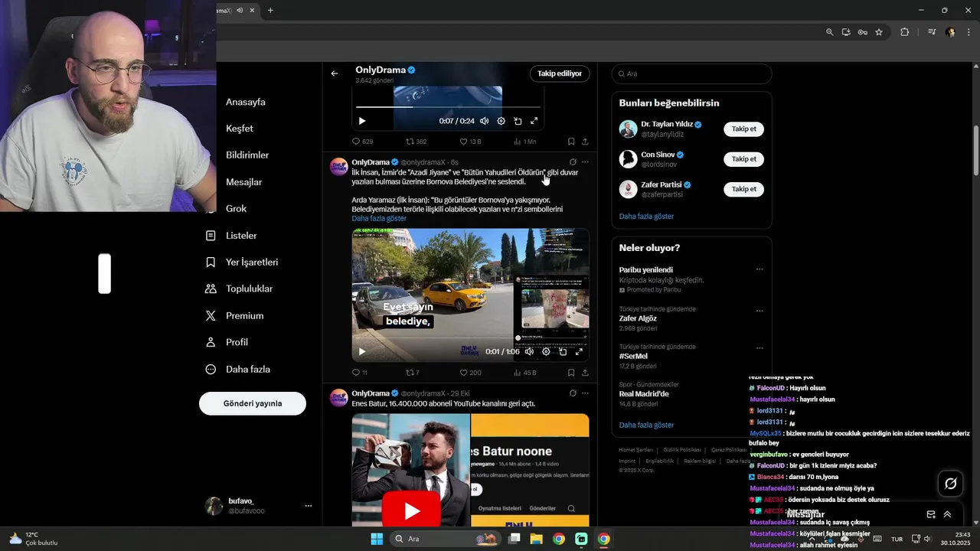The width and height of the screenshot is (980, 551).
Task: Open the Windows Start menu
Action: pos(377,539)
